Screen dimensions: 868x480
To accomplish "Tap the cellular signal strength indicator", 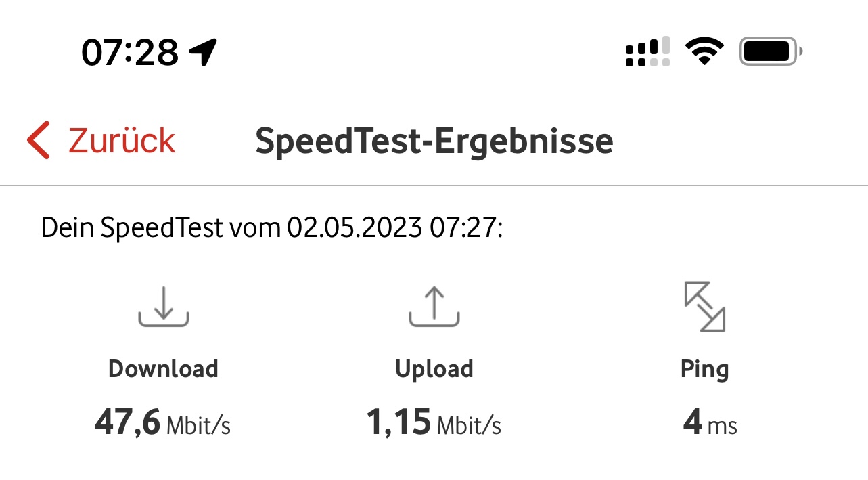I will pyautogui.click(x=647, y=52).
